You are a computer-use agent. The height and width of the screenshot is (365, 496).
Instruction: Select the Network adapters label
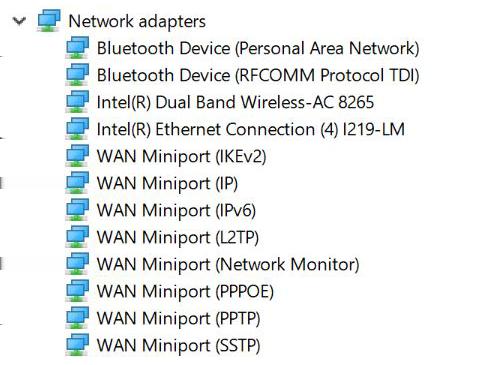(137, 21)
